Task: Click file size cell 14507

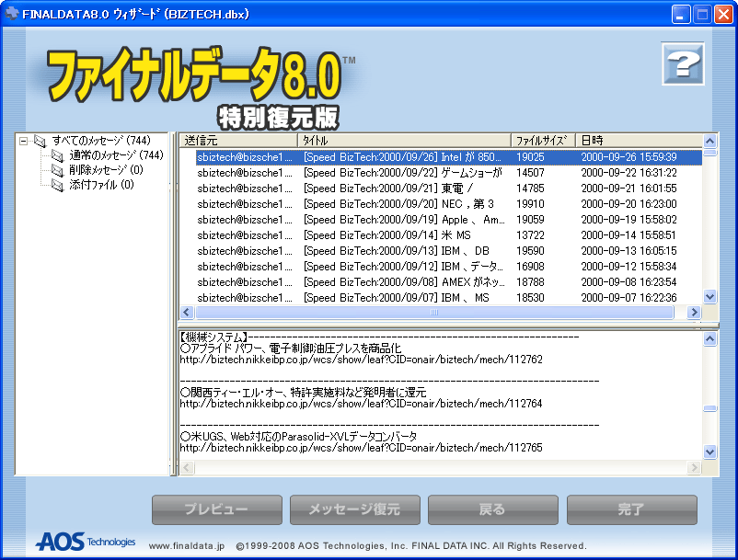Action: 530,173
